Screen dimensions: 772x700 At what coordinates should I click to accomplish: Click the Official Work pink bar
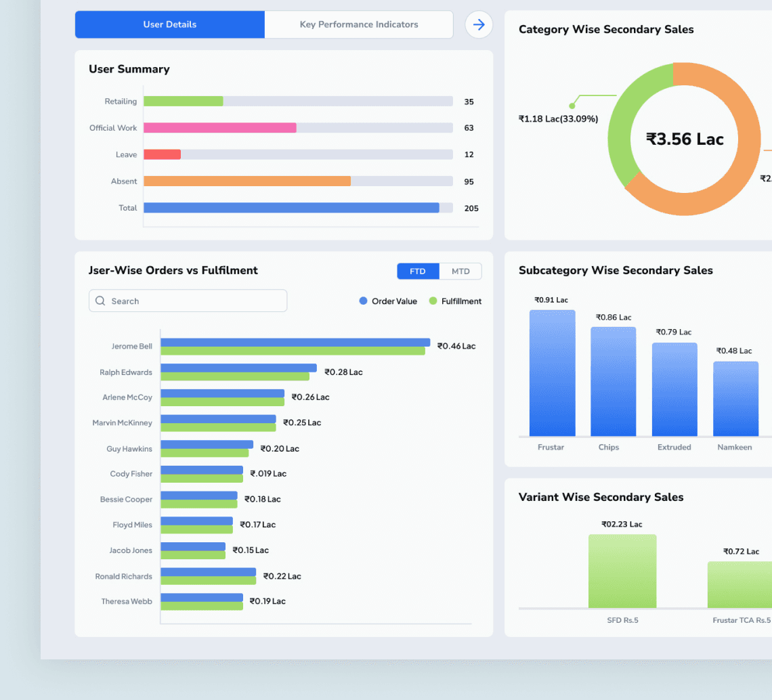coord(220,128)
